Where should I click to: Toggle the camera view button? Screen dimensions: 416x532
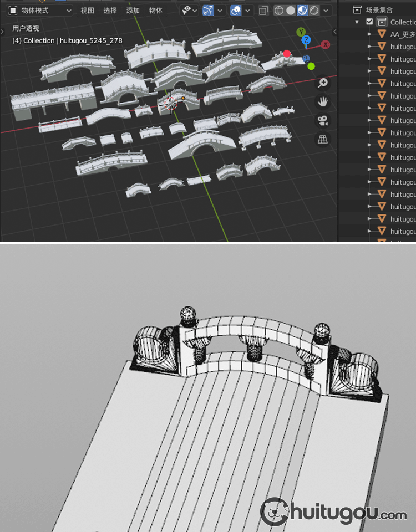(x=323, y=120)
